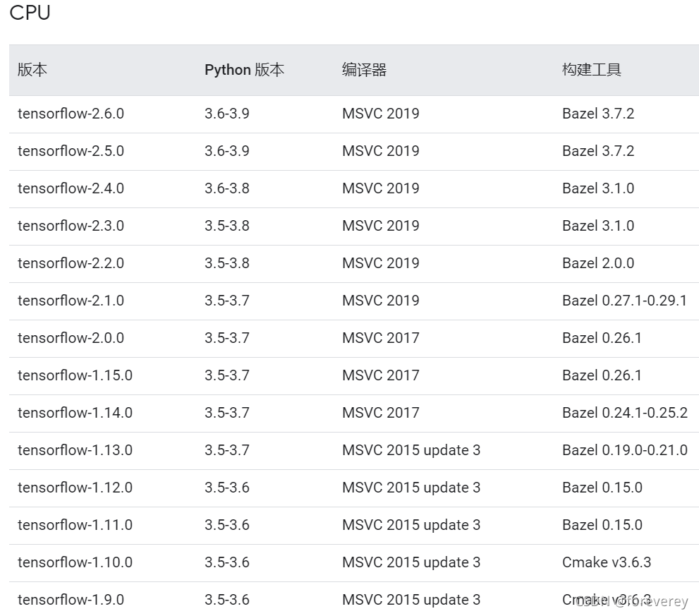This screenshot has height=616, width=699.
Task: Click the tensorflow-2.6.0 cell
Action: pos(71,114)
